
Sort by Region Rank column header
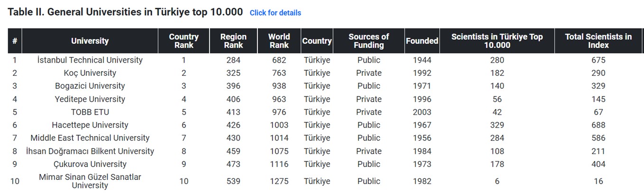tap(233, 41)
